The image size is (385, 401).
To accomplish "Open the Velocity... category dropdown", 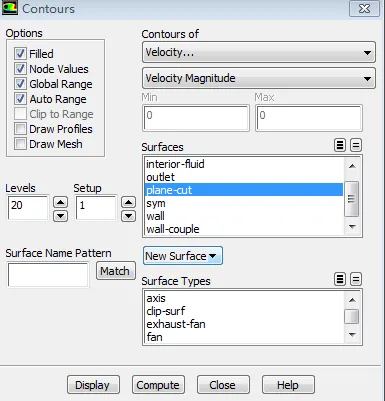I will 259,52.
